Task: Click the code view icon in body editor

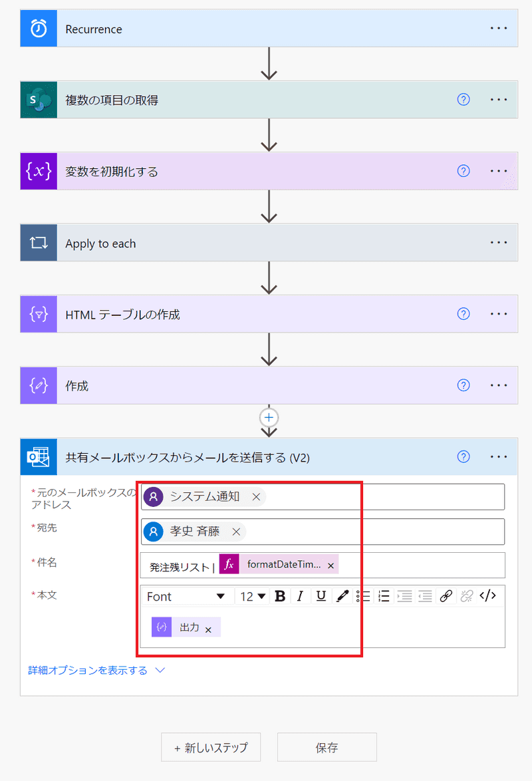Action: [x=487, y=596]
